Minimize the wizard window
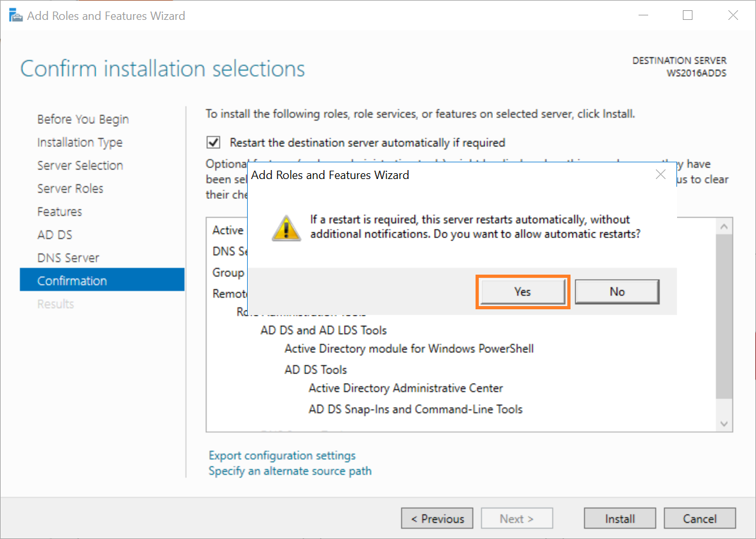 click(x=643, y=15)
